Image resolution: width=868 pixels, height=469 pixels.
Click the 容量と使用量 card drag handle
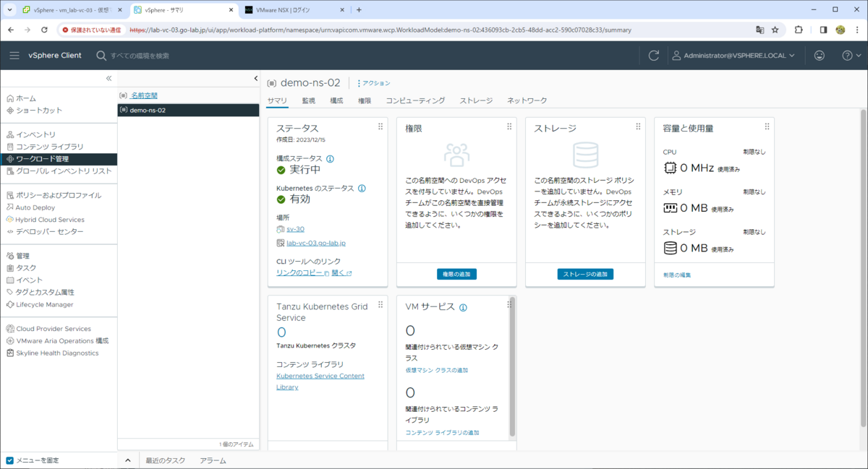point(767,126)
